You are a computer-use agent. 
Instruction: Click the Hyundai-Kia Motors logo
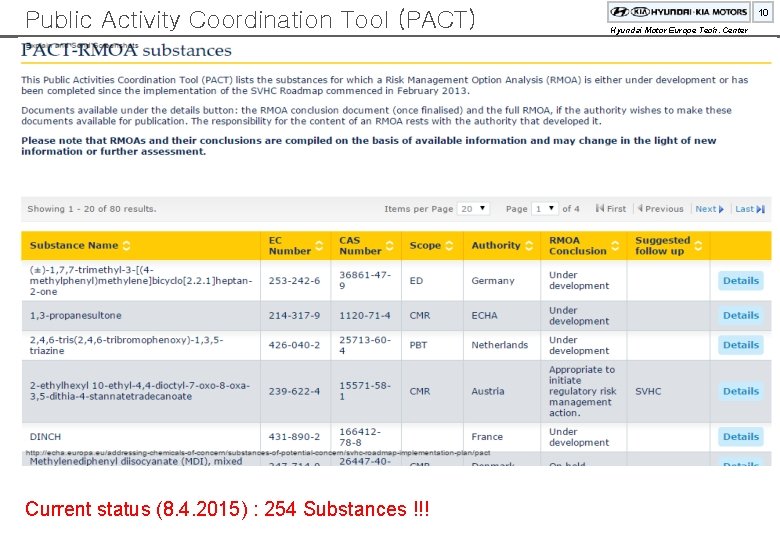coord(679,12)
